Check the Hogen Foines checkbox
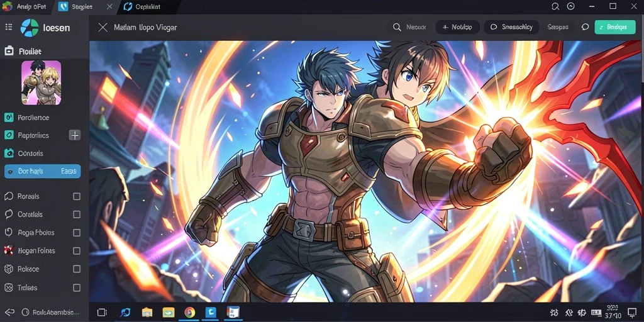Screen dimensions: 644x322 tap(76, 250)
